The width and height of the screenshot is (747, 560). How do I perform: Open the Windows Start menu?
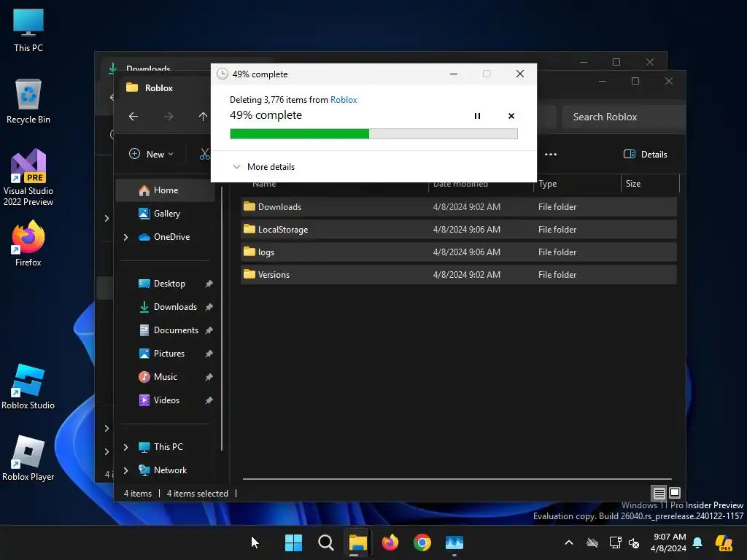coord(293,542)
